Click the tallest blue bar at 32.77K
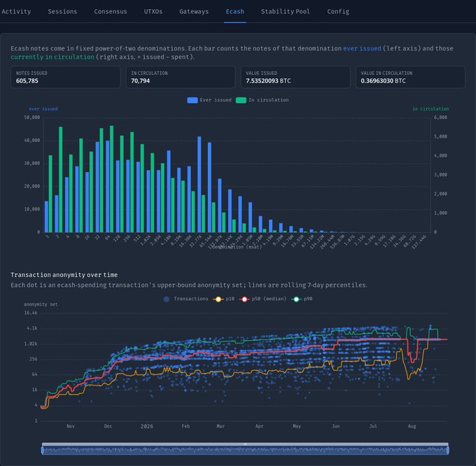The height and width of the screenshot is (466, 476). point(199,185)
